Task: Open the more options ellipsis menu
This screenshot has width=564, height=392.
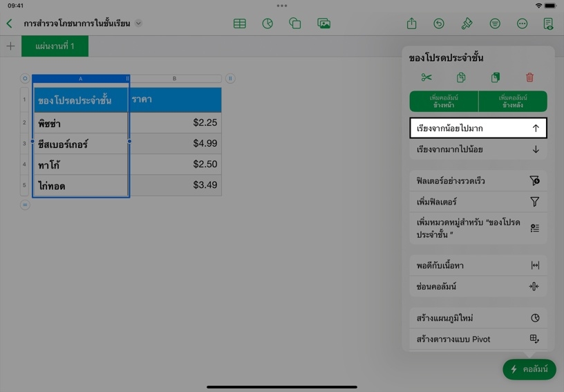Action: click(x=523, y=24)
